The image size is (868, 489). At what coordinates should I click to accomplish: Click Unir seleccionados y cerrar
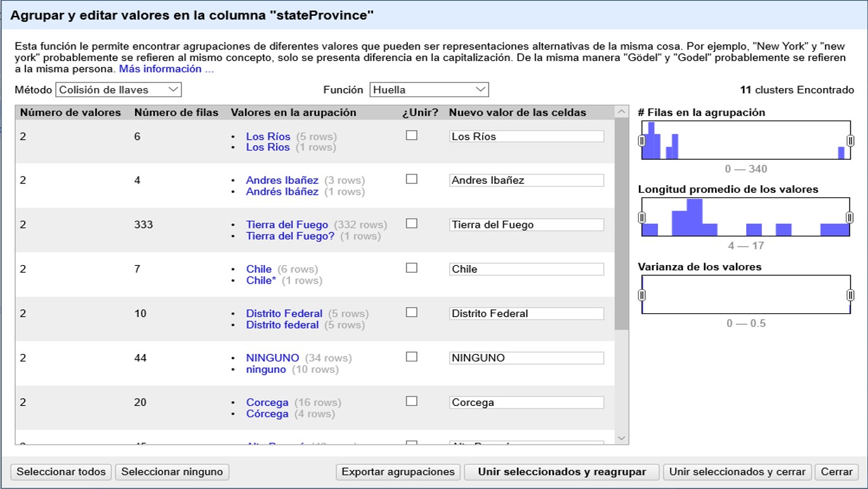coord(737,472)
